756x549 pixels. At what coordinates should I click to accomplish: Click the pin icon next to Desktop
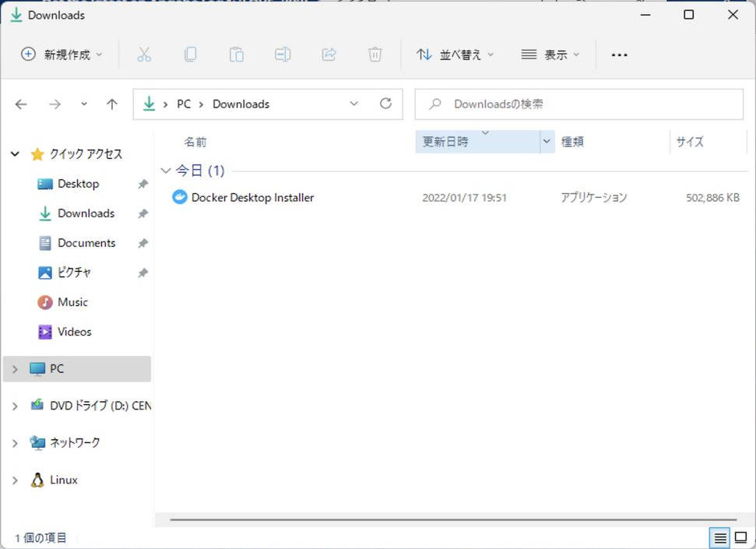pos(142,184)
